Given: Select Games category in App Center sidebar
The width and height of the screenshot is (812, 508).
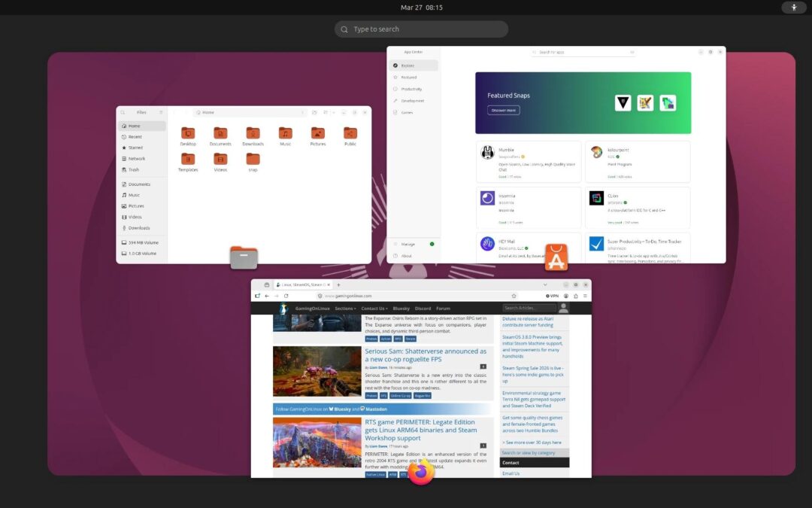Looking at the screenshot, I should click(x=414, y=112).
